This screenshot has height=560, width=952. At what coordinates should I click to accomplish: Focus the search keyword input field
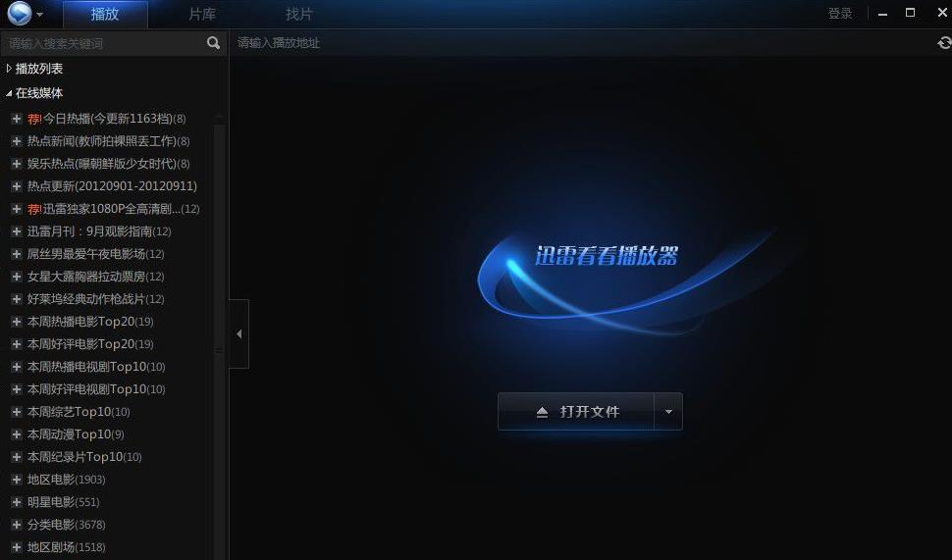coord(103,43)
